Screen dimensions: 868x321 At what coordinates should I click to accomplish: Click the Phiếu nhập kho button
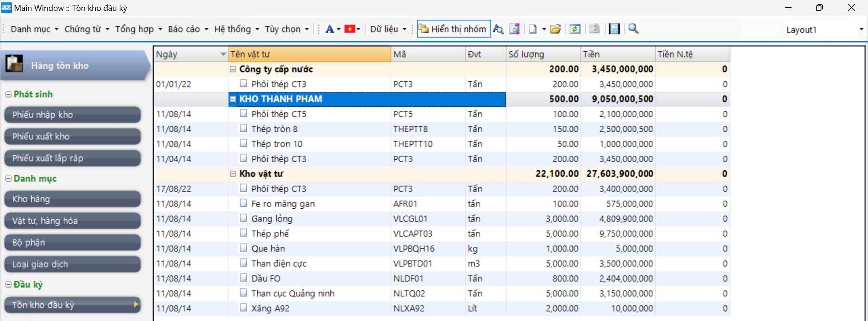click(72, 115)
